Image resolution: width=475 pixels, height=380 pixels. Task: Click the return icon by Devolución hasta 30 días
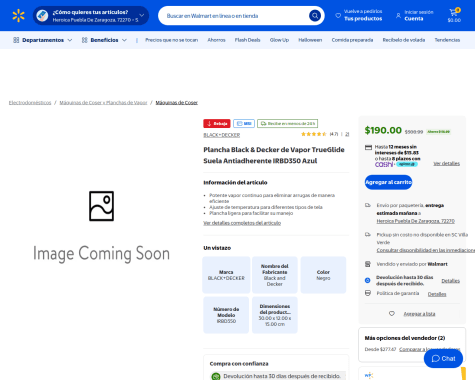[x=368, y=280]
